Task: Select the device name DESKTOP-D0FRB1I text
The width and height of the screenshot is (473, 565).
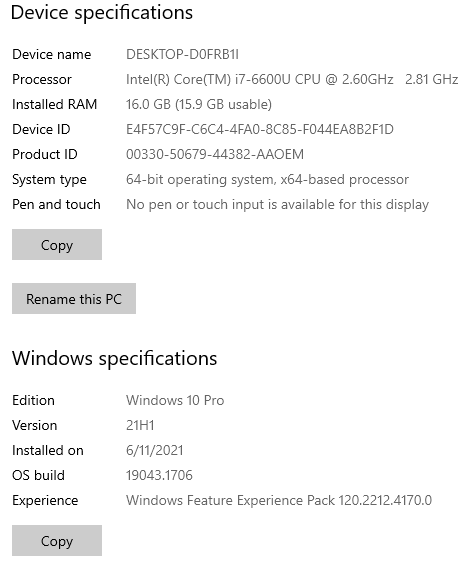Action: click(182, 54)
